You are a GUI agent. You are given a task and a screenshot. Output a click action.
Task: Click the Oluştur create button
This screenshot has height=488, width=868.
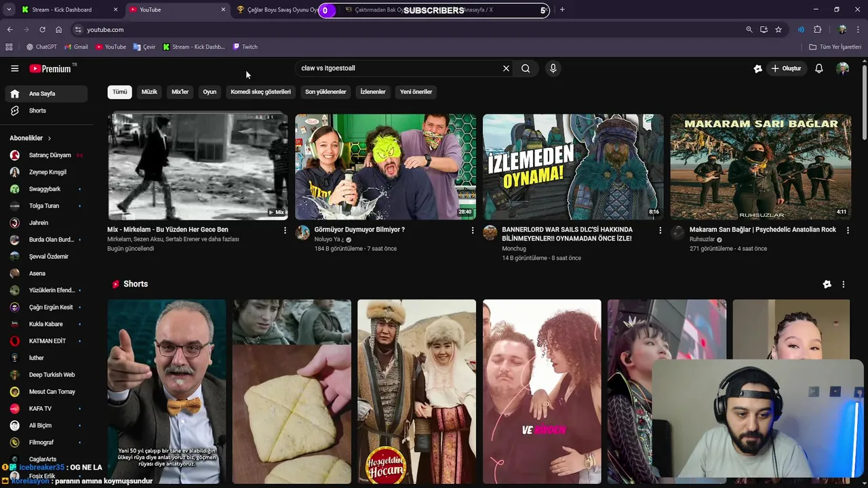pyautogui.click(x=786, y=68)
